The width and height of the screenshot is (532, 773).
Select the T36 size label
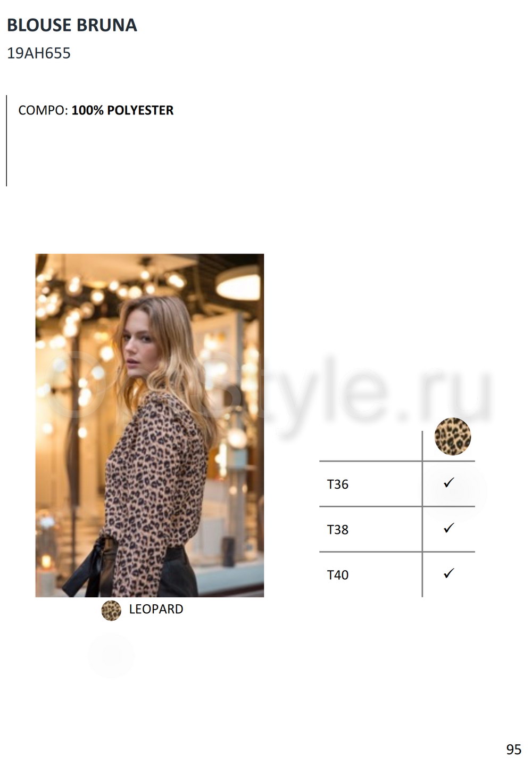[x=338, y=484]
